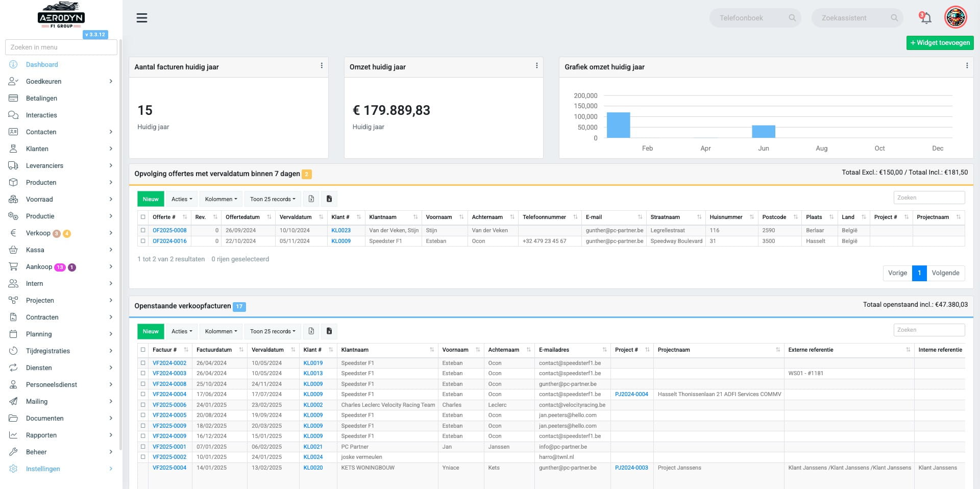Click the Interacties chat icon
Viewport: 980px width, 489px height.
(13, 115)
